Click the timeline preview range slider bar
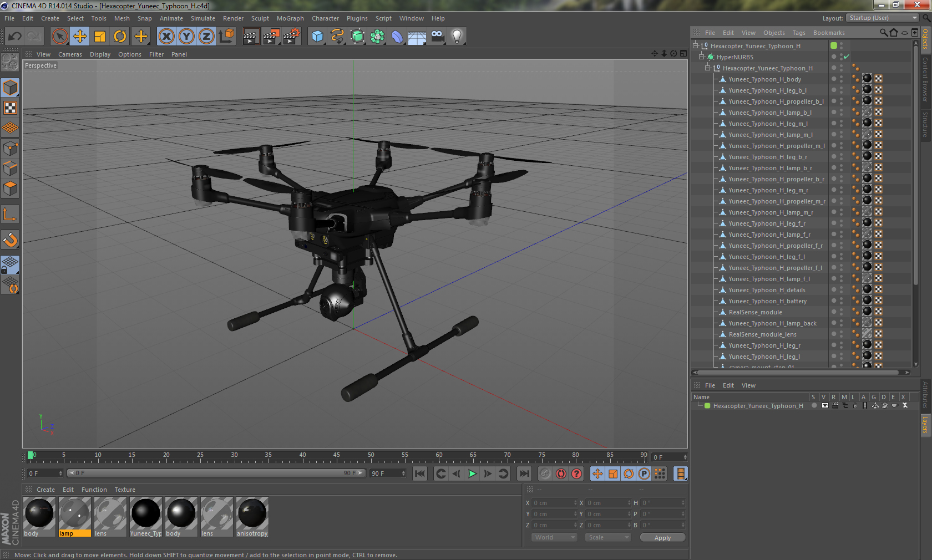This screenshot has width=932, height=560. [x=216, y=473]
